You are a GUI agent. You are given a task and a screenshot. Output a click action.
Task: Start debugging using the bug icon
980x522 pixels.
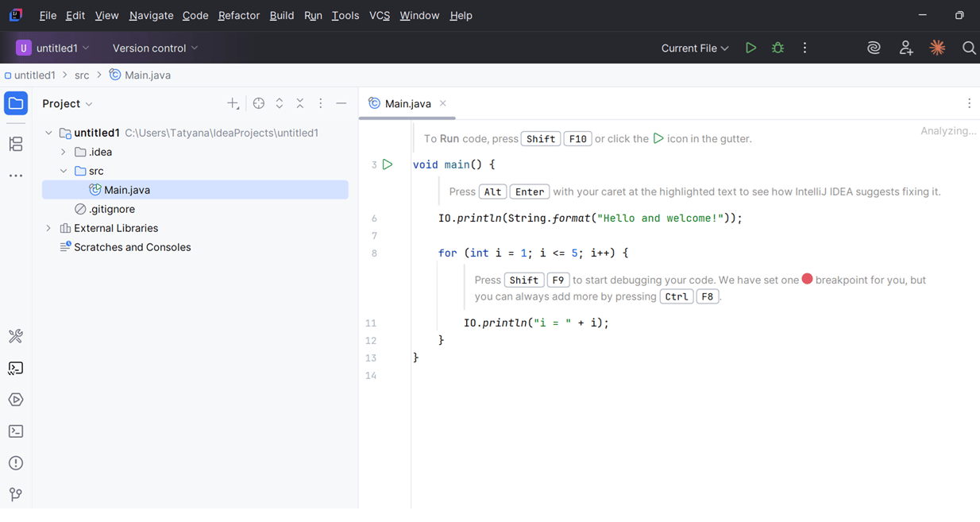777,48
